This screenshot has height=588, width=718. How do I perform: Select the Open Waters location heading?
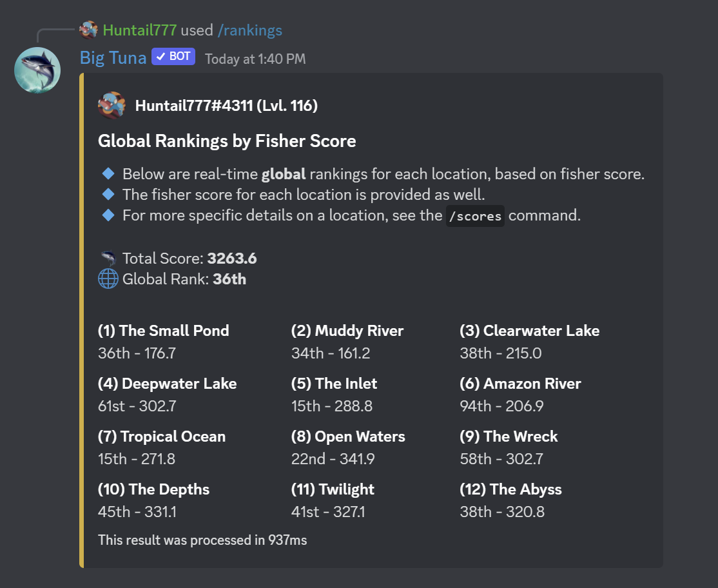pyautogui.click(x=348, y=436)
